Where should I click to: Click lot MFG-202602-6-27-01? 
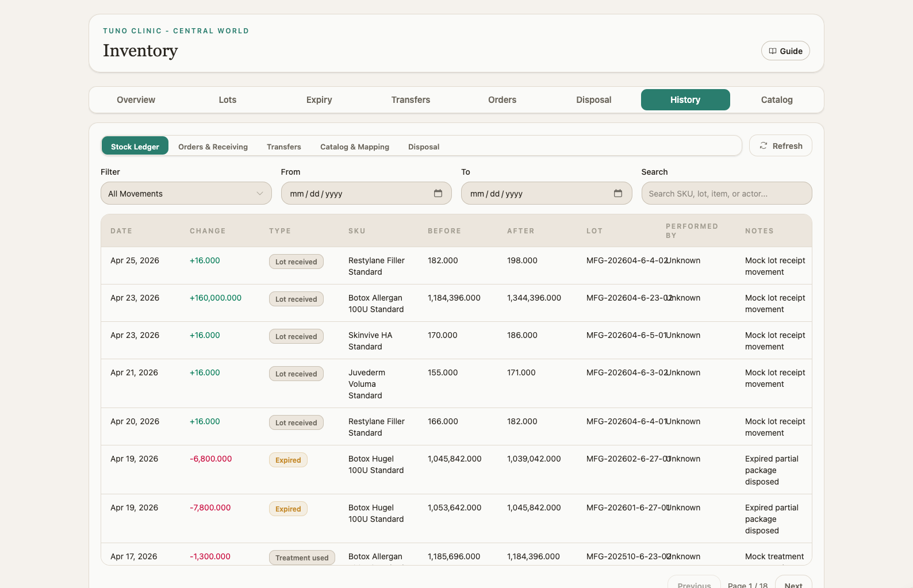pos(627,459)
